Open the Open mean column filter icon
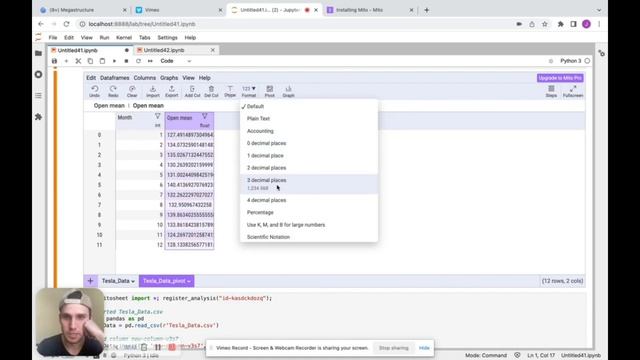The image size is (640, 360). point(204,117)
